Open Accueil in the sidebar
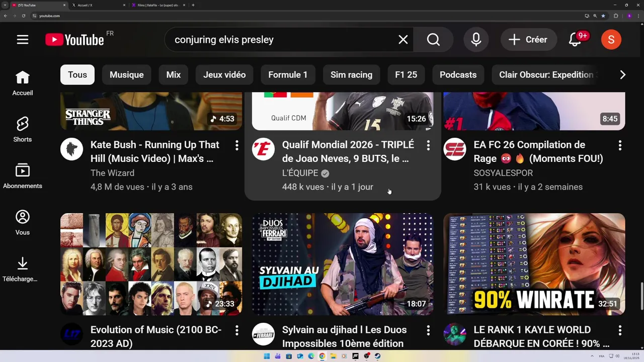The image size is (644, 362). click(23, 83)
